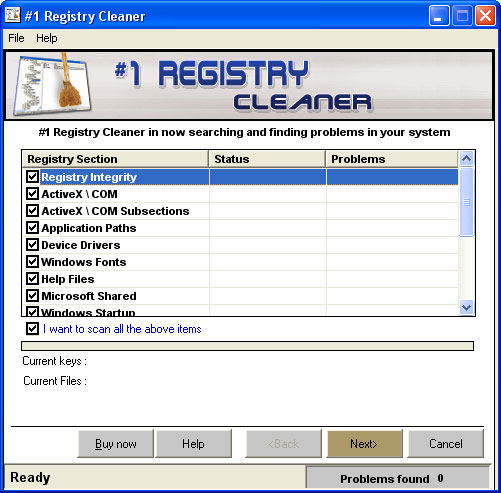
Task: Click the Registry Section column header
Action: coord(115,159)
